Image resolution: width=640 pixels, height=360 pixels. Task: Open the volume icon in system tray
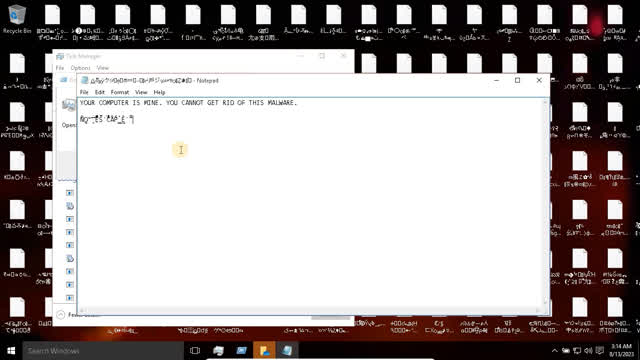coord(588,351)
